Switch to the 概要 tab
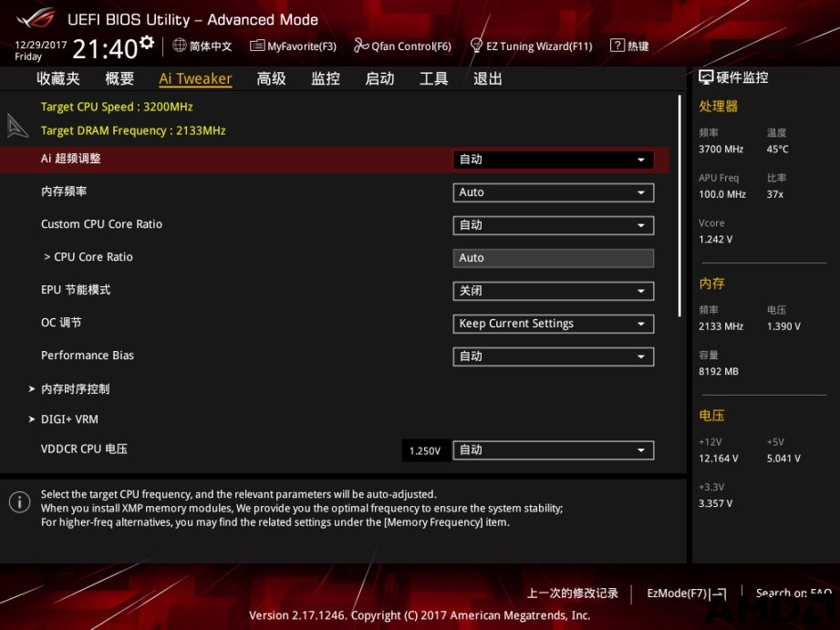This screenshot has width=840, height=630. coord(119,78)
